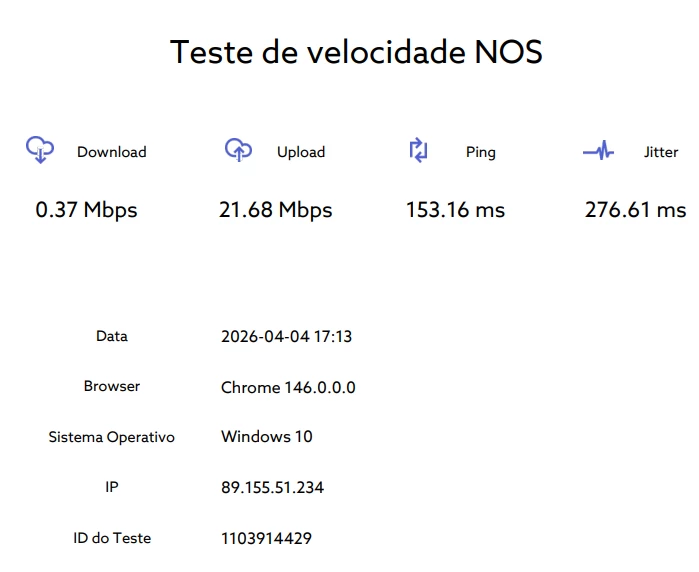This screenshot has height=572, width=699.
Task: Click the test ID 1103914429
Action: pyautogui.click(x=266, y=538)
